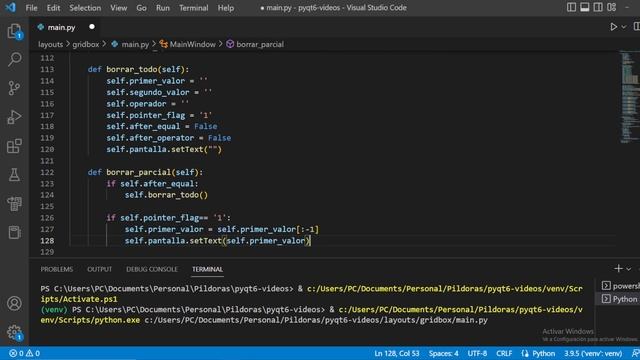Screen dimensions: 640x360
Task: Open the Explorer view in activity bar
Action: 14,31
